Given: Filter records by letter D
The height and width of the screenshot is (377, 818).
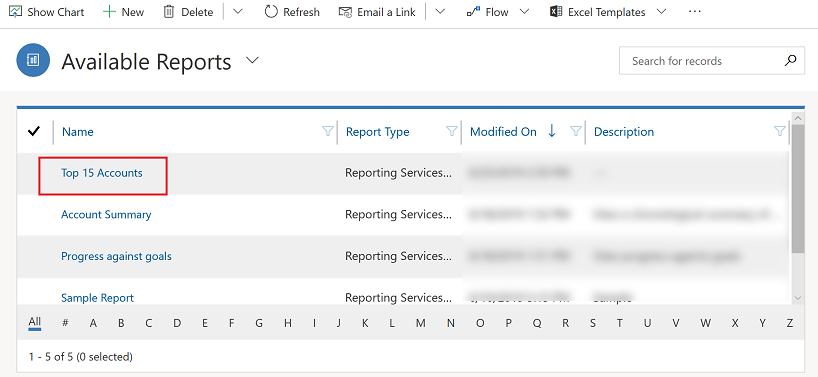Looking at the screenshot, I should [177, 323].
